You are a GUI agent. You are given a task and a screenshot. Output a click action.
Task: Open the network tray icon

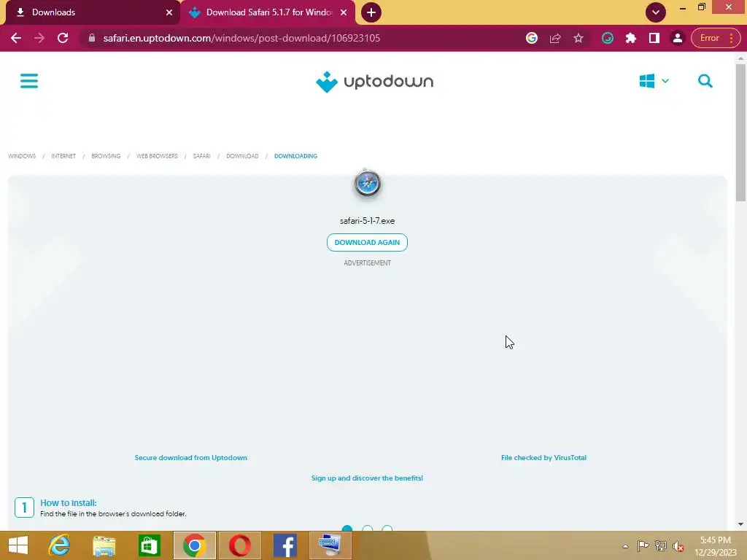[x=660, y=546]
